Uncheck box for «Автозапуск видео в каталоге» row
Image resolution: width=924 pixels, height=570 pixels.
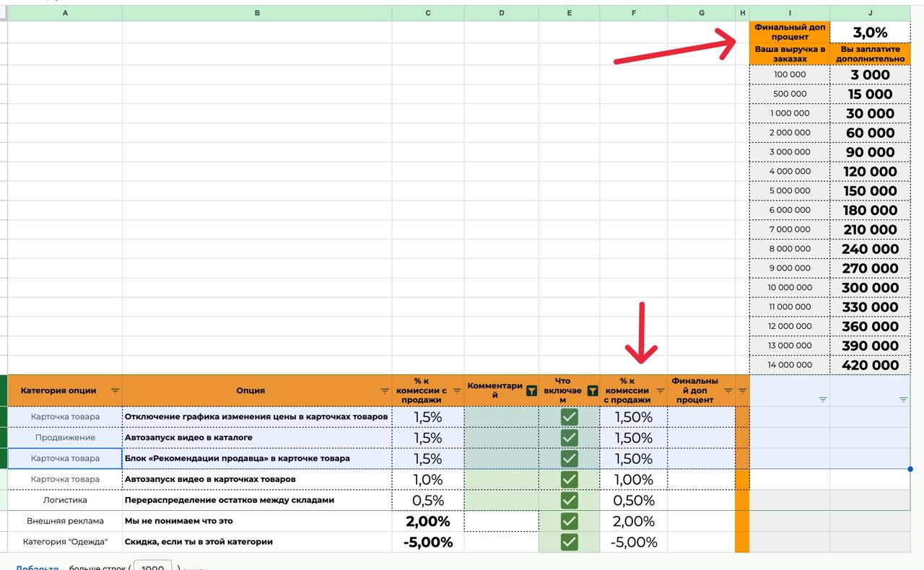point(569,438)
